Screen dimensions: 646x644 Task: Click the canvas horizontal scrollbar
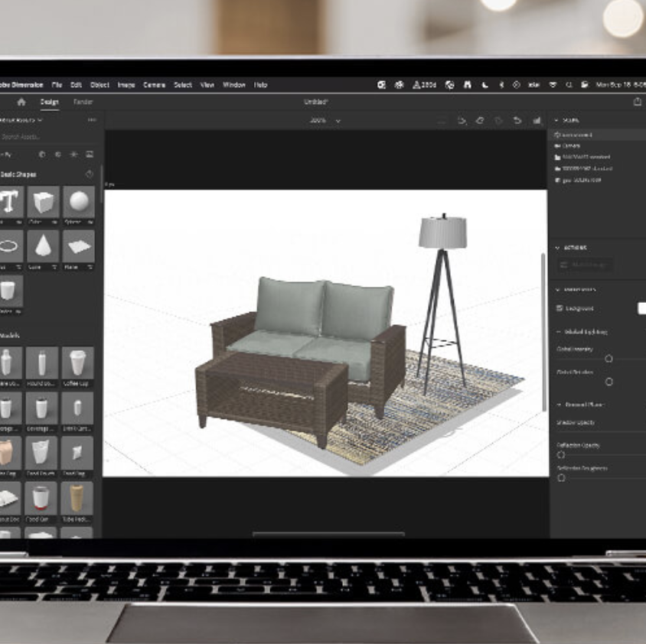[x=328, y=534]
